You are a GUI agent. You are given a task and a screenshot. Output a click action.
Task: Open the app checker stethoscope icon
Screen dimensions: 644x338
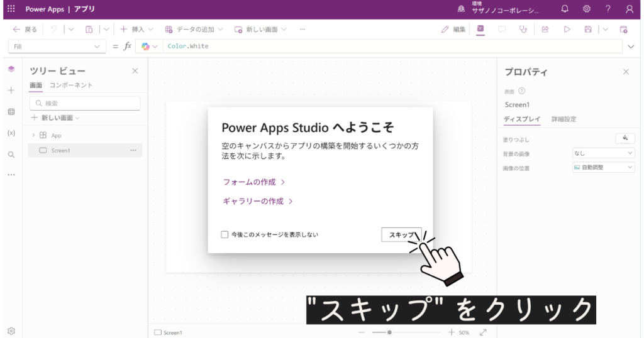point(523,30)
